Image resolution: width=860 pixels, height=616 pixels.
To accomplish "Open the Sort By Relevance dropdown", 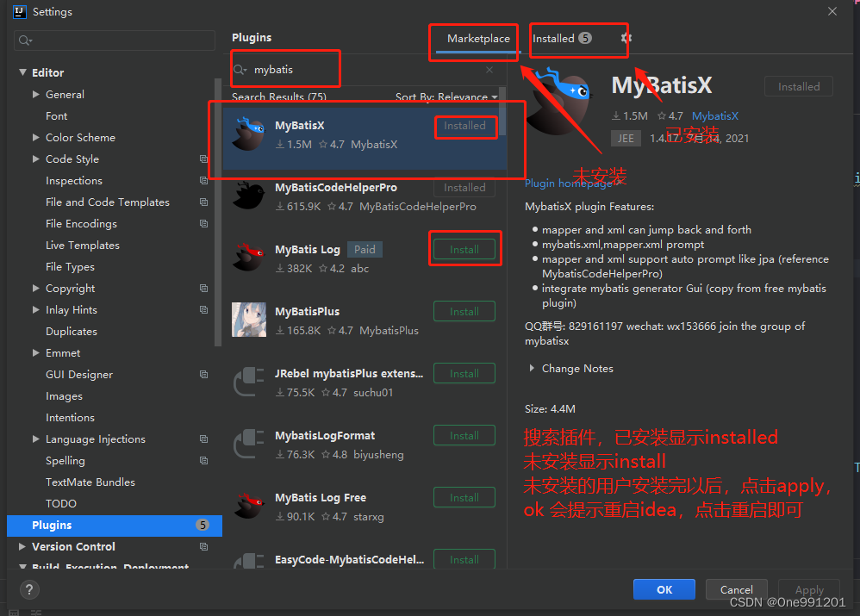I will pos(446,97).
